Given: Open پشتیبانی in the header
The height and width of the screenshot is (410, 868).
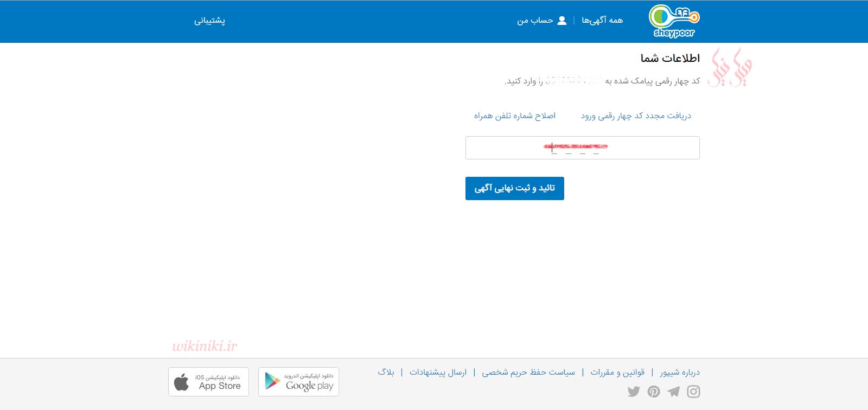Looking at the screenshot, I should point(209,21).
